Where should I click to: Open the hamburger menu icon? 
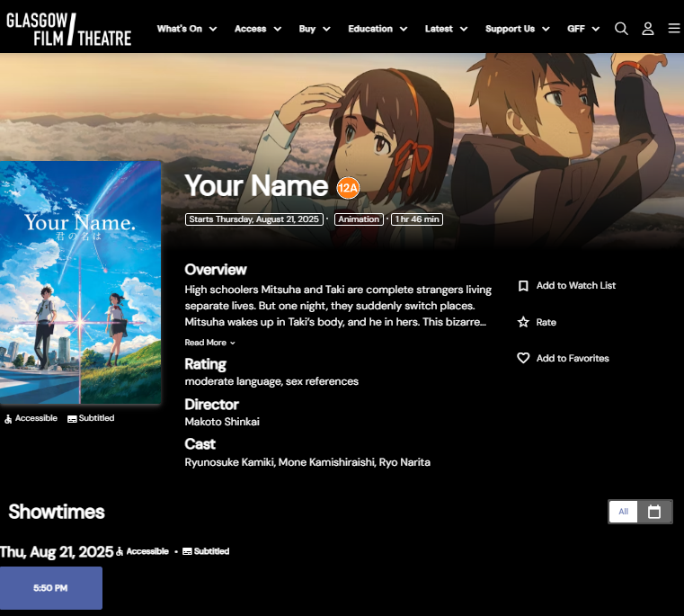coord(674,29)
